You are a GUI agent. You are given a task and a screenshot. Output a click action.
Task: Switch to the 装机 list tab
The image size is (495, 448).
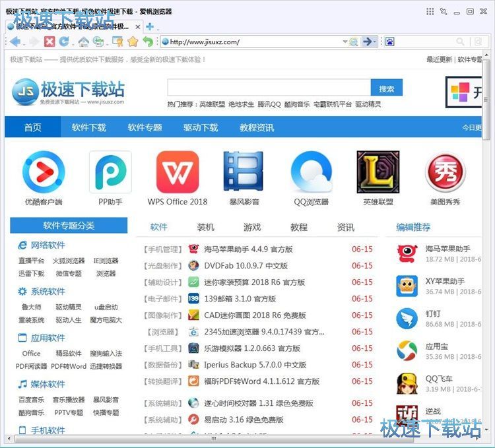tap(205, 227)
